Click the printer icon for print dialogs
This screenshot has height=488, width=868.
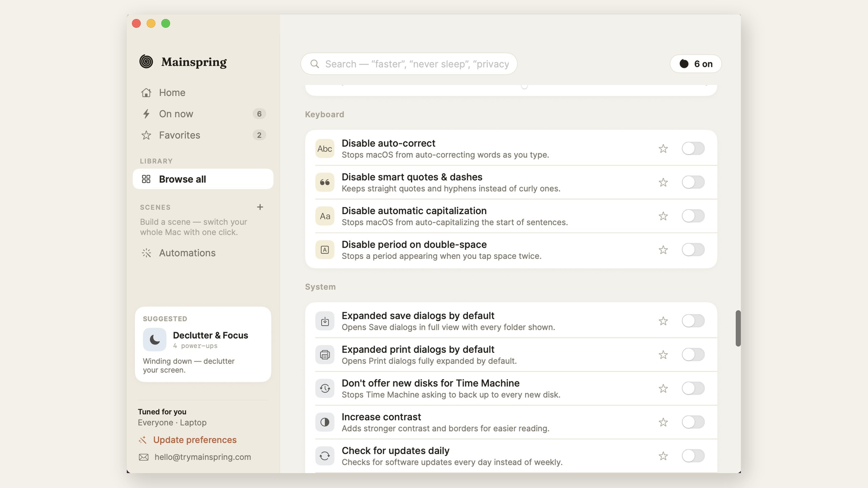tap(325, 355)
